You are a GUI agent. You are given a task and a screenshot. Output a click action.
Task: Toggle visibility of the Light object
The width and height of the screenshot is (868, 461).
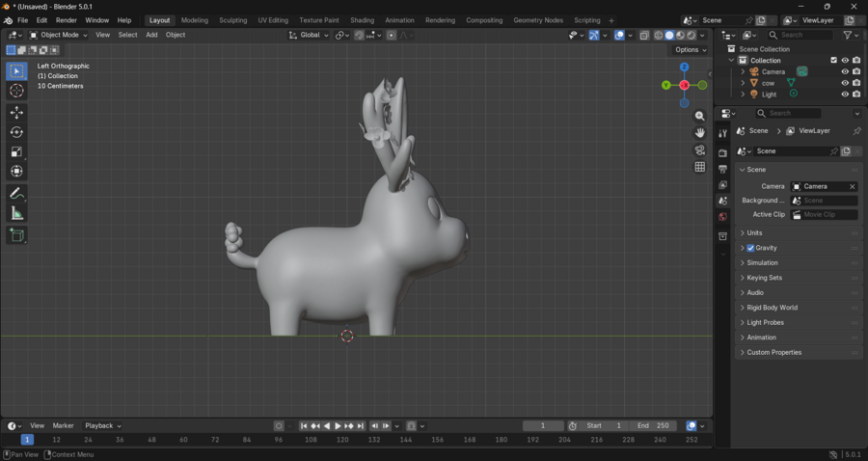[845, 95]
